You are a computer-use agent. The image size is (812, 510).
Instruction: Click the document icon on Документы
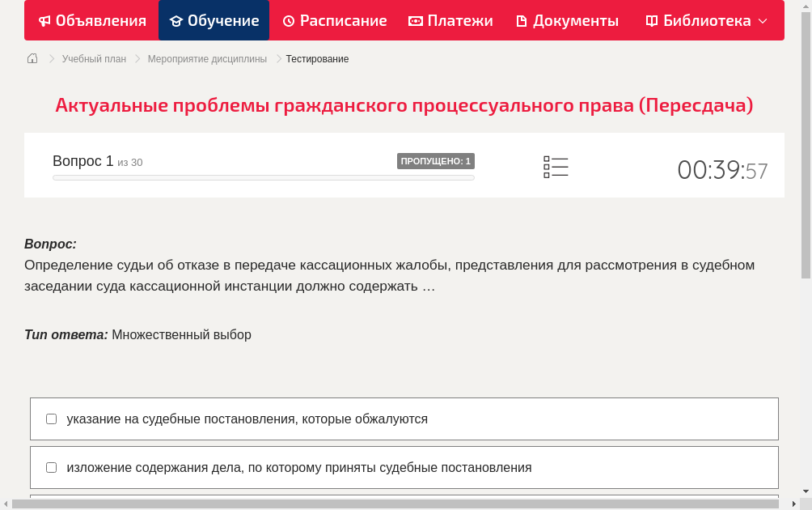coord(522,20)
